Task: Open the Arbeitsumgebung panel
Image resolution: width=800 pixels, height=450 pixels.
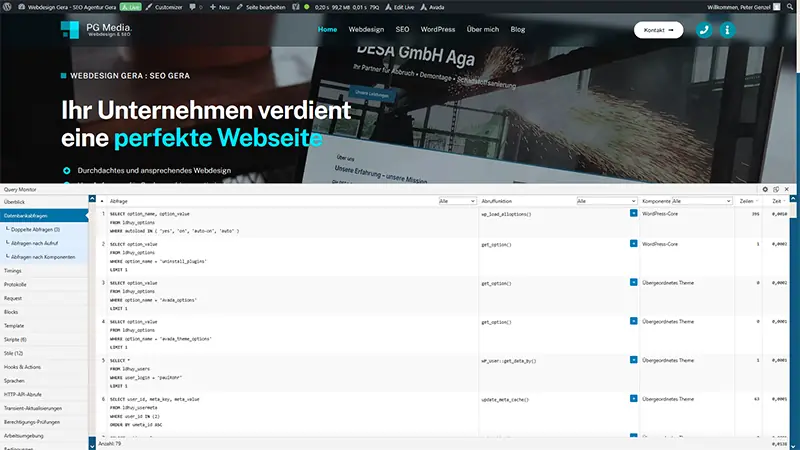Action: (x=44, y=436)
